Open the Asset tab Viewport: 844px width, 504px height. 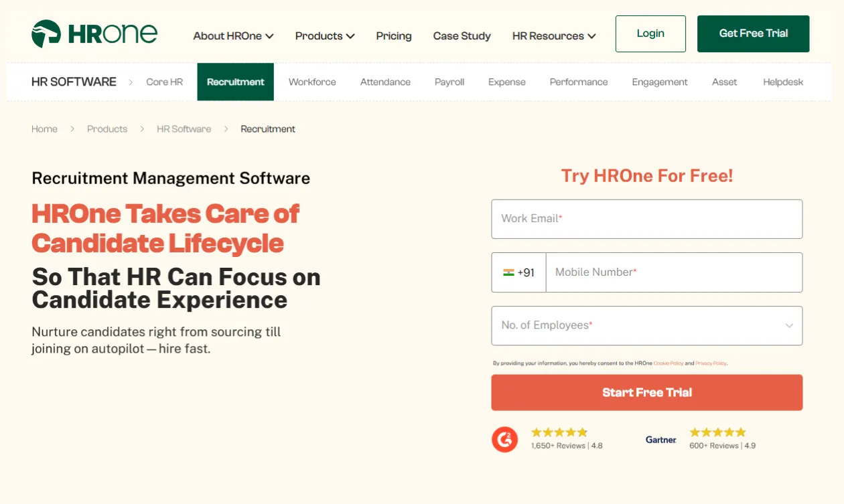click(x=724, y=82)
